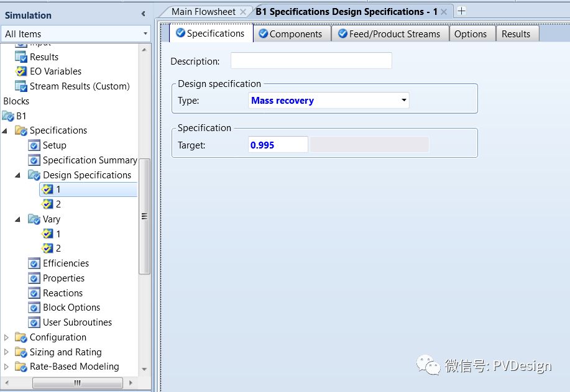
Task: Open the Feed/Product Streams tab
Action: [389, 34]
